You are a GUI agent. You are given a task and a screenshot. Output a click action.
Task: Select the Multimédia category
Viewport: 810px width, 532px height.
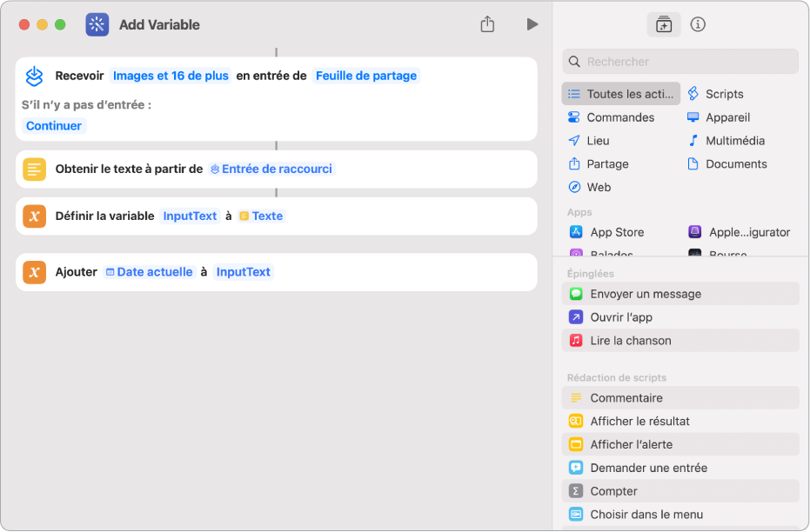click(726, 140)
